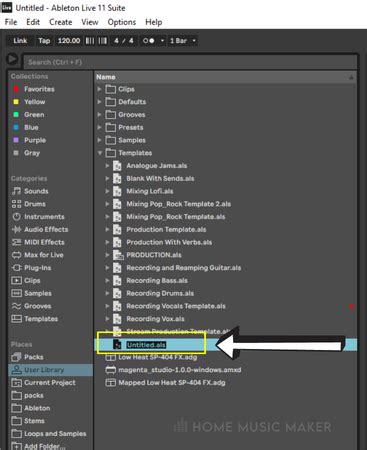
Task: Open the Drums category icon
Action: pos(16,204)
